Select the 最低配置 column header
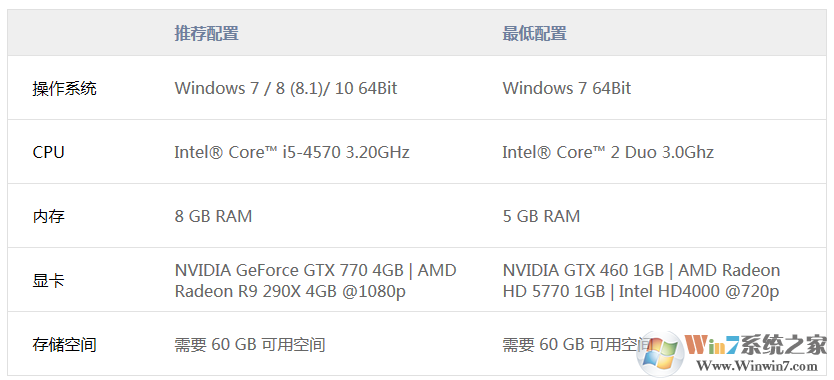 (x=535, y=34)
